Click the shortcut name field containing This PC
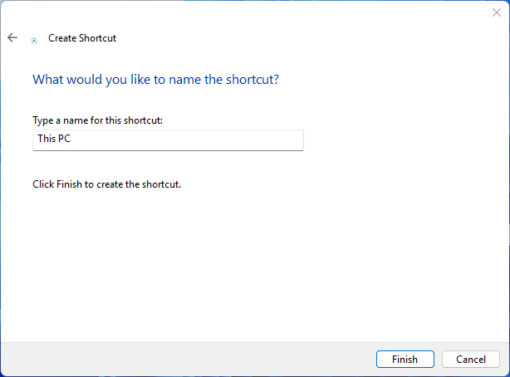The width and height of the screenshot is (510, 377). click(168, 140)
